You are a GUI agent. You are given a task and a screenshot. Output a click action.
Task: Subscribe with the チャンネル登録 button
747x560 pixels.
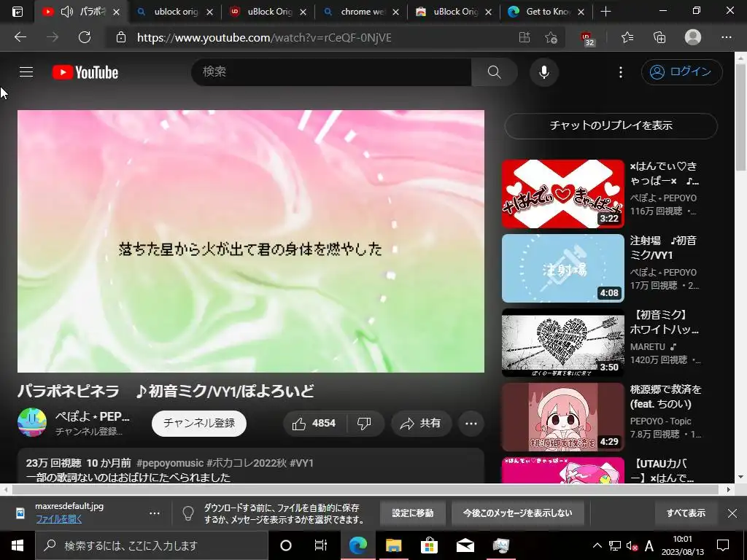coord(199,424)
